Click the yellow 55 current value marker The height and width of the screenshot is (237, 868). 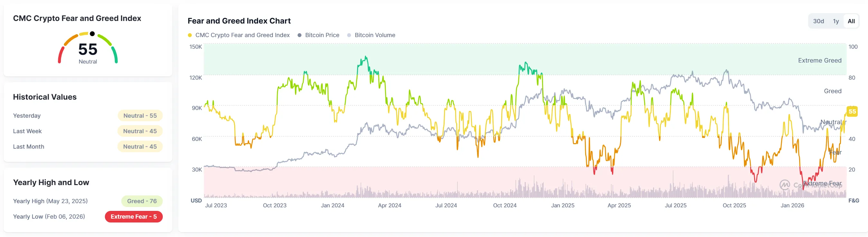852,112
